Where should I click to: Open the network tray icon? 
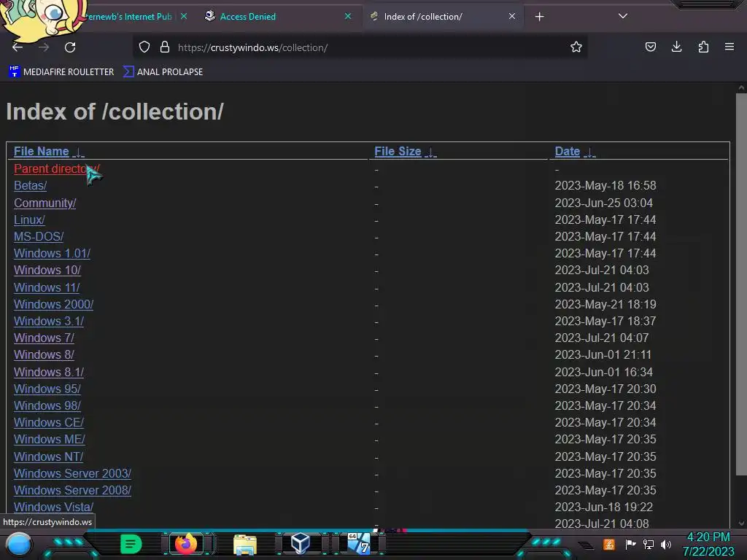pos(649,544)
